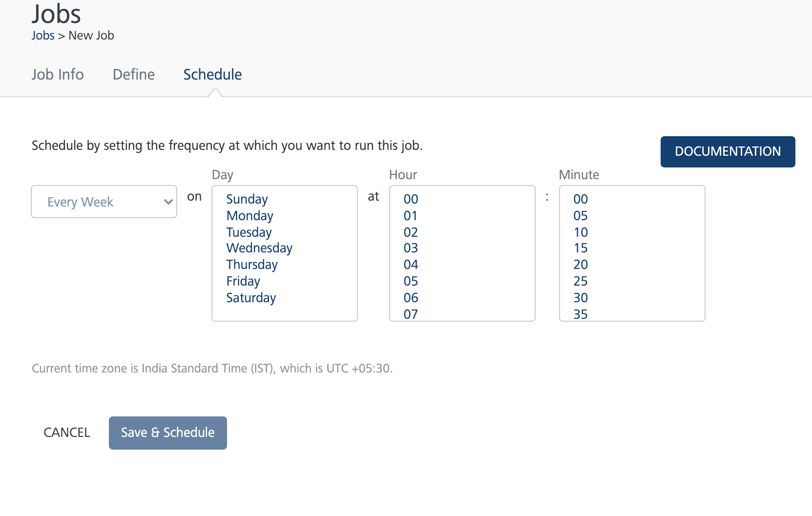Cancel the new job creation
The image size is (812, 516).
[67, 433]
